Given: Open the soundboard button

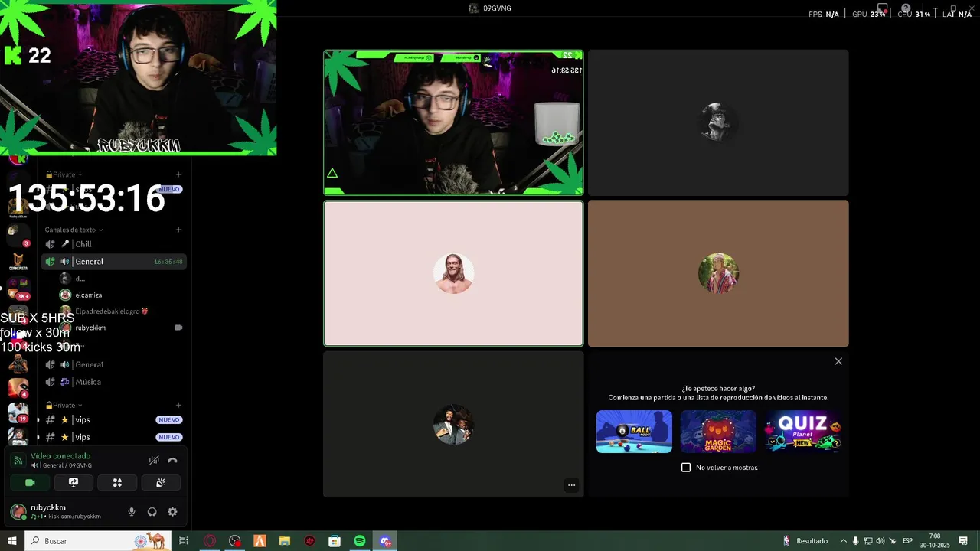Looking at the screenshot, I should 161,483.
